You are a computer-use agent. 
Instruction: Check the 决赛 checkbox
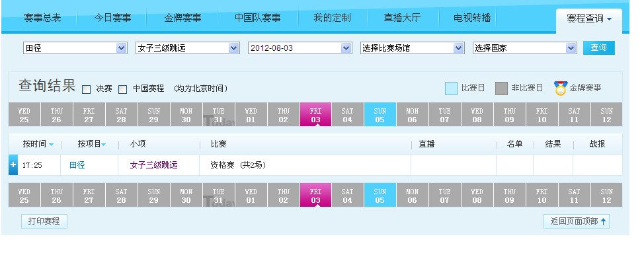point(86,89)
